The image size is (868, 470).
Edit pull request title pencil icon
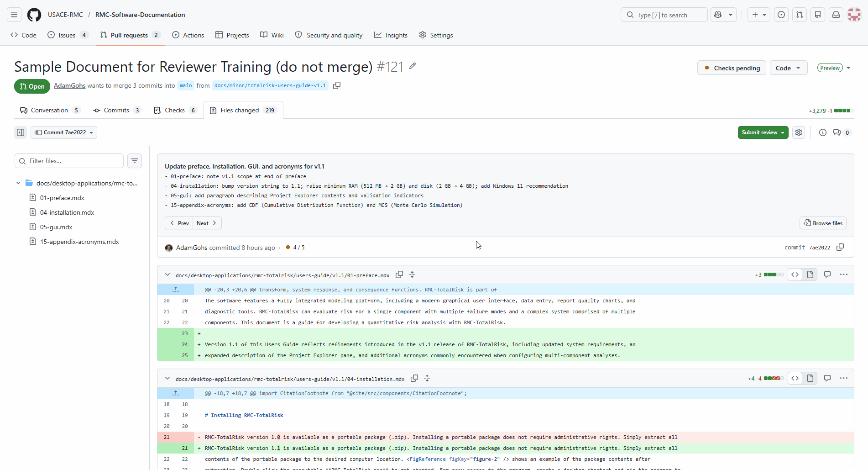point(413,66)
